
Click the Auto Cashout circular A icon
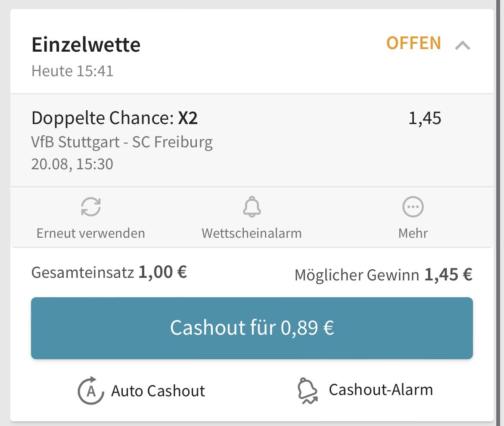pyautogui.click(x=91, y=390)
